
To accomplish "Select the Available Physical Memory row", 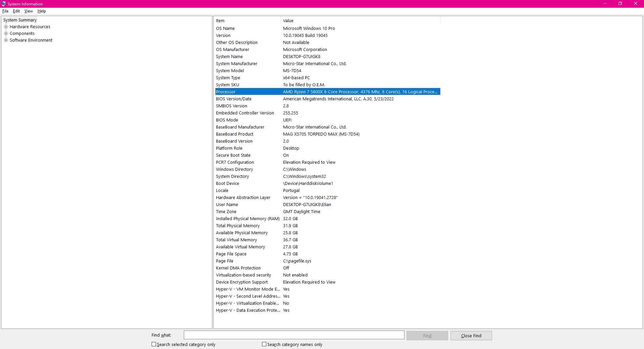I will tap(328, 233).
